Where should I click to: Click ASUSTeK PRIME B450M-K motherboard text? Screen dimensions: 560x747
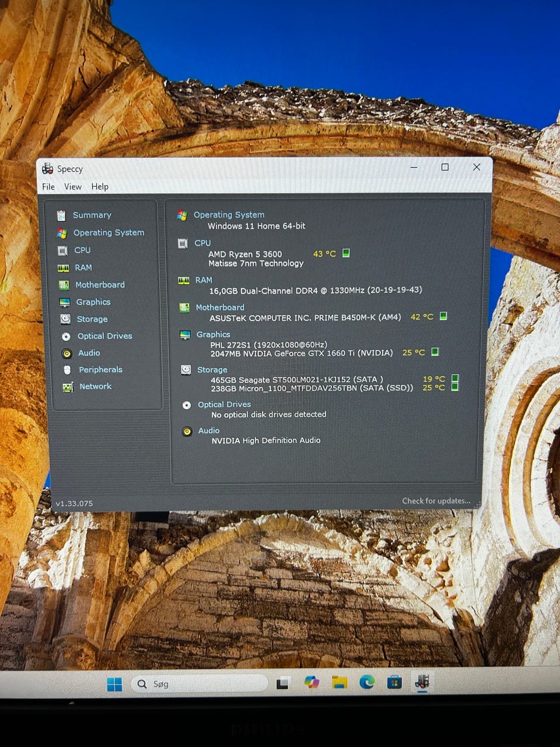pos(305,317)
